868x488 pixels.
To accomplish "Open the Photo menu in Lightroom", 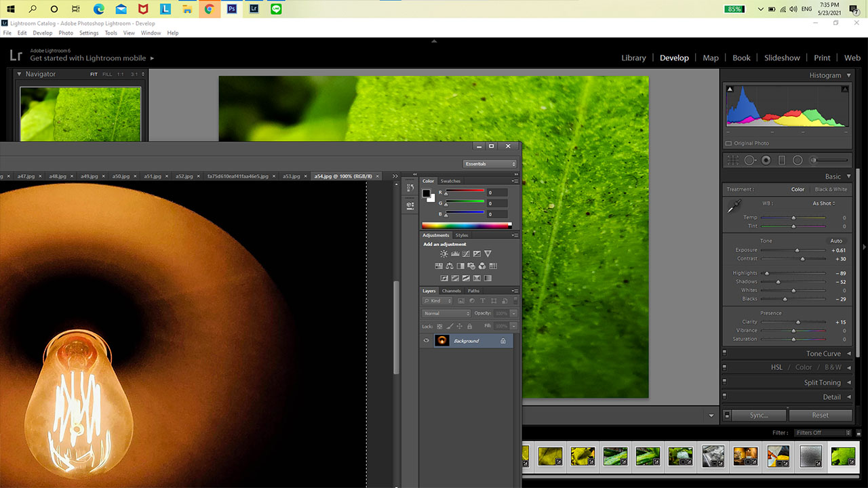I will [66, 33].
